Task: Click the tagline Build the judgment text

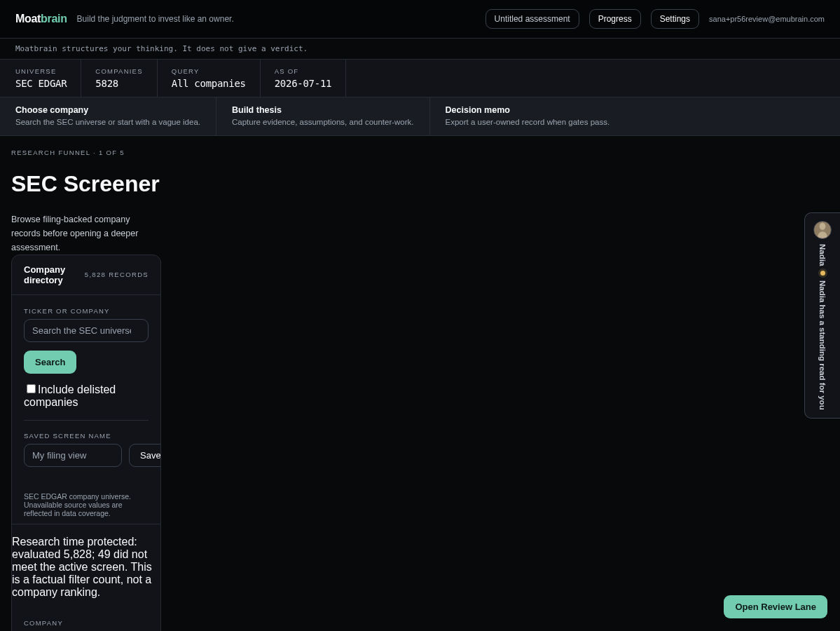Action: tap(156, 19)
